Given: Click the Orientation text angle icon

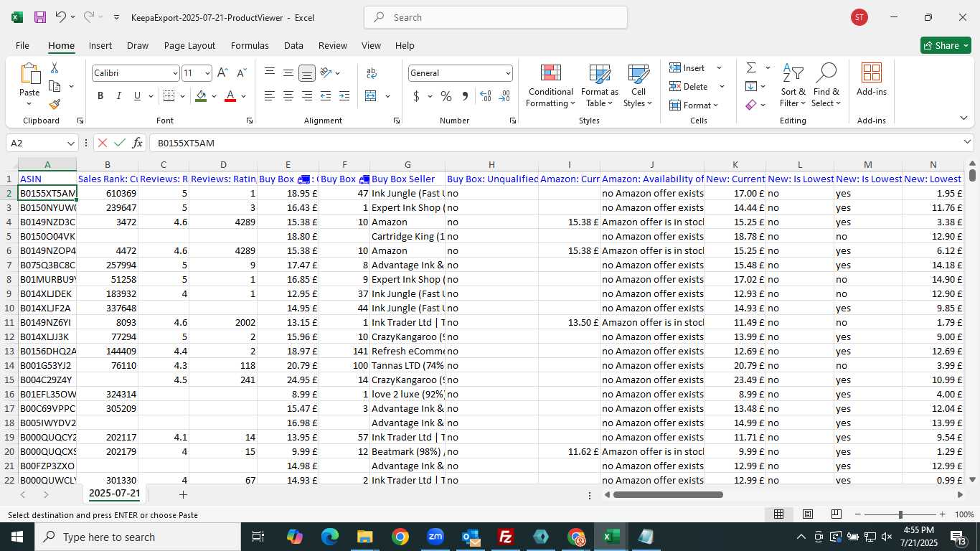Looking at the screenshot, I should 326,73.
